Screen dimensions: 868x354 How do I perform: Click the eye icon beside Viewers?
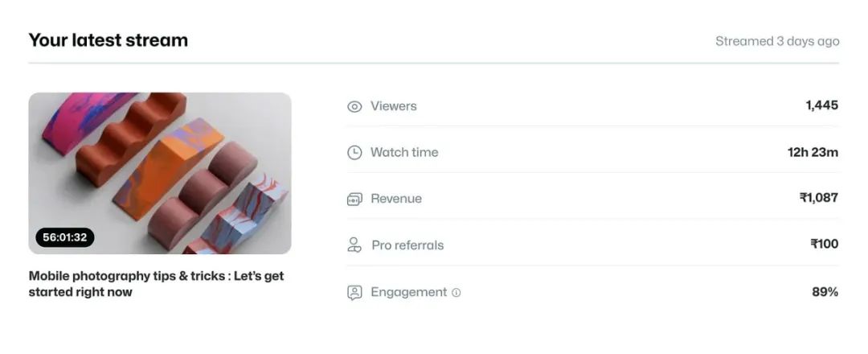(x=354, y=106)
